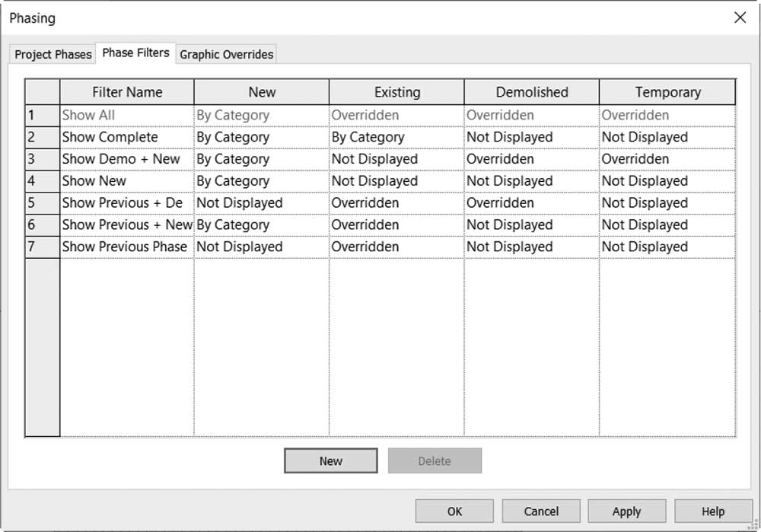Viewport: 761px width, 532px height.
Task: Switch to the Project Phases tab
Action: coord(53,54)
